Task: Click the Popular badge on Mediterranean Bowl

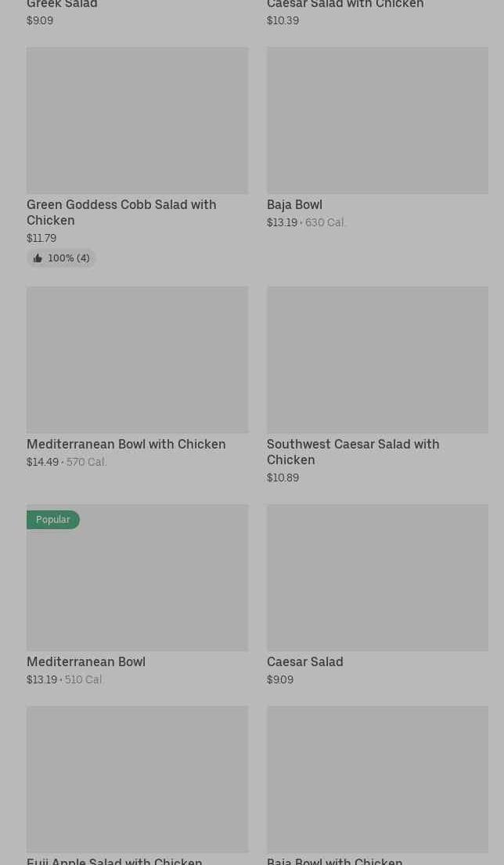Action: [x=53, y=520]
